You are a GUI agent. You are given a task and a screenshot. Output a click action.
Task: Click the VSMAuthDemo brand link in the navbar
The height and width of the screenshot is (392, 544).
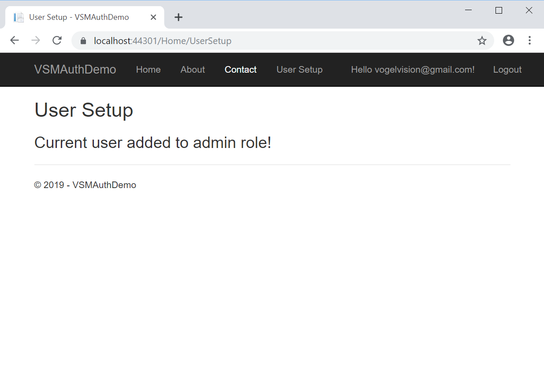tap(75, 70)
